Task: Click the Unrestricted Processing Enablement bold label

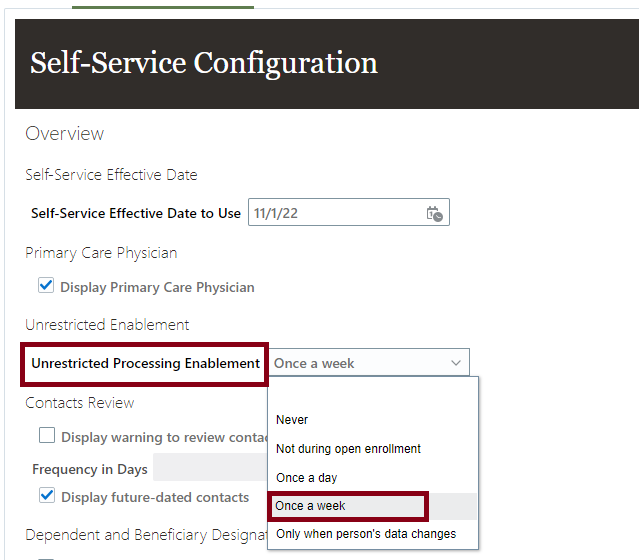Action: click(146, 363)
